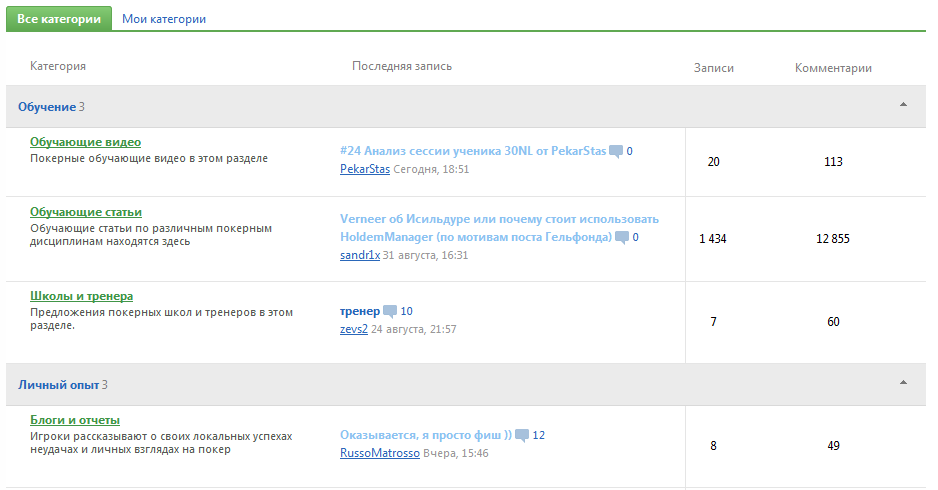Click comment bubble icon beside 'просто фиш' post
938x490 pixels.
point(522,436)
